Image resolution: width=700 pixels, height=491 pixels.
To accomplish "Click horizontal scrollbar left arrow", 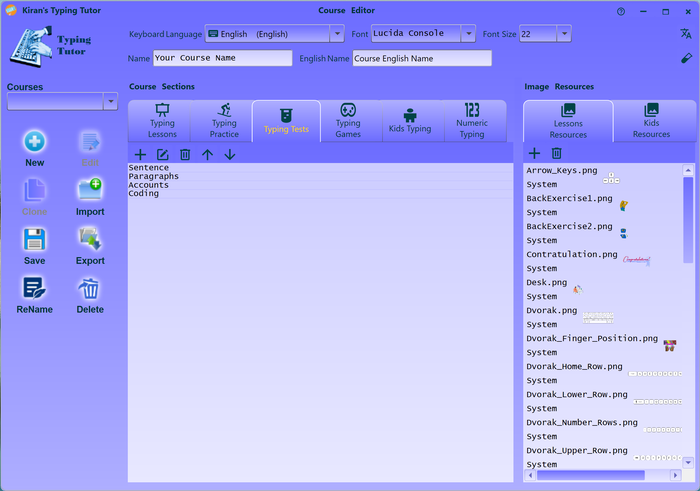I will point(530,475).
